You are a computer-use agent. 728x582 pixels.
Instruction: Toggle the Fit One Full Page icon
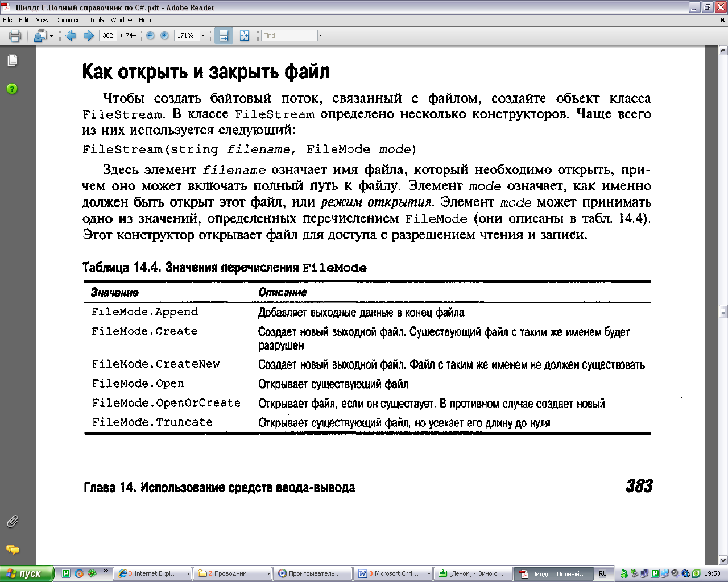pyautogui.click(x=244, y=35)
